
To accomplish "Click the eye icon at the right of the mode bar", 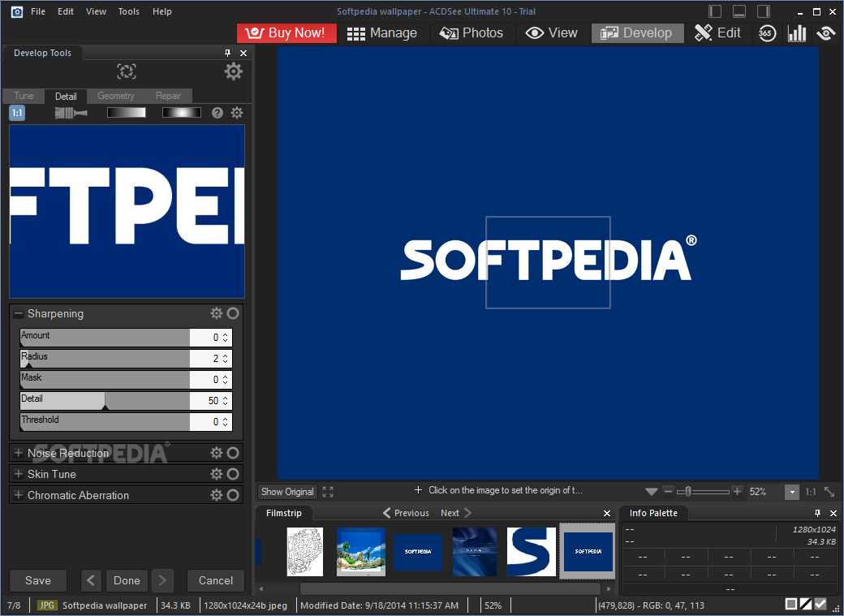I will coord(825,32).
